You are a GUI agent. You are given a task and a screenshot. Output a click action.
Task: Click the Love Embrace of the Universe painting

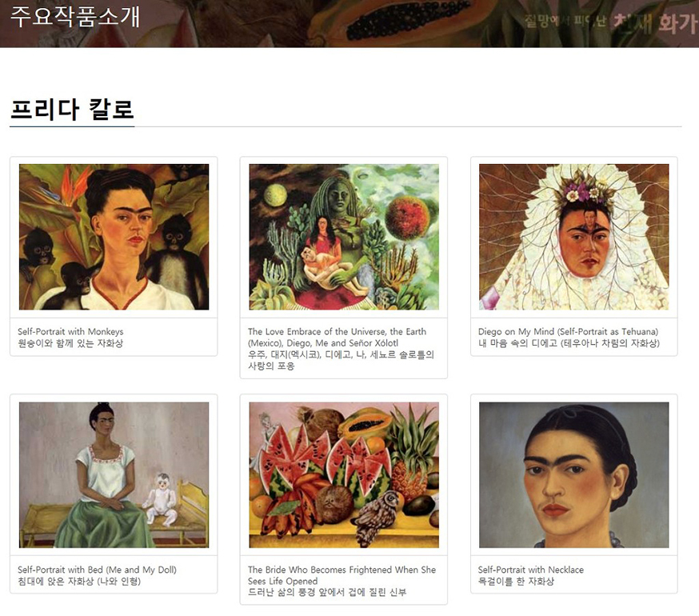[x=344, y=237]
